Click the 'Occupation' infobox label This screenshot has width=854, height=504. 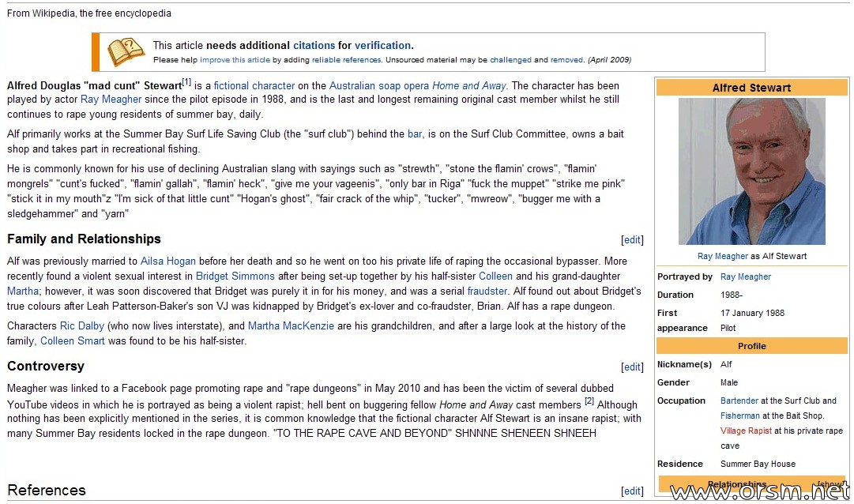pyautogui.click(x=681, y=401)
